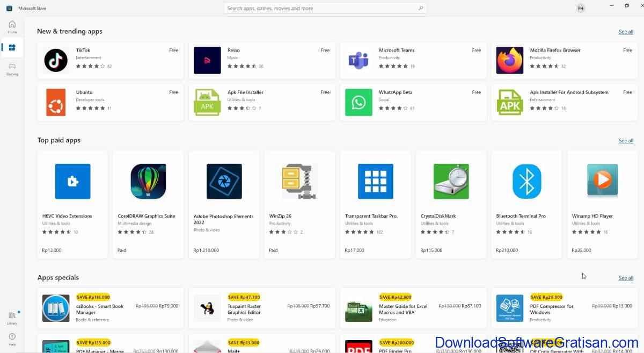
Task: Click the Apps specials heading
Action: pos(58,278)
